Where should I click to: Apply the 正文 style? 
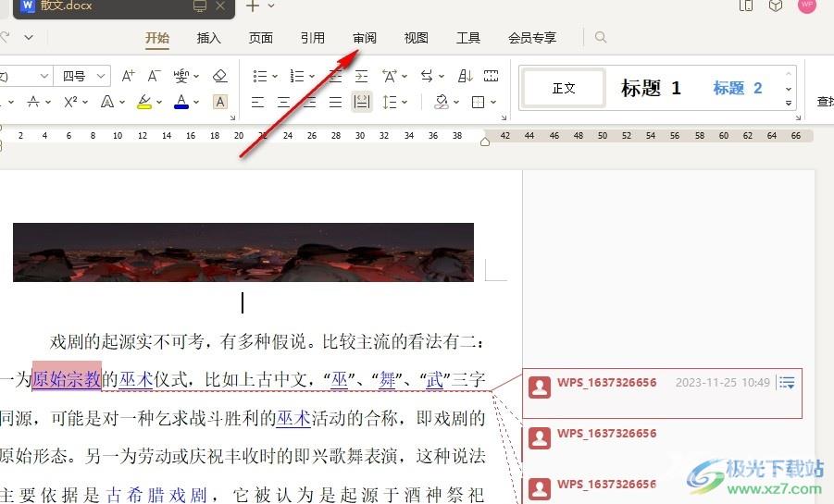pos(564,88)
